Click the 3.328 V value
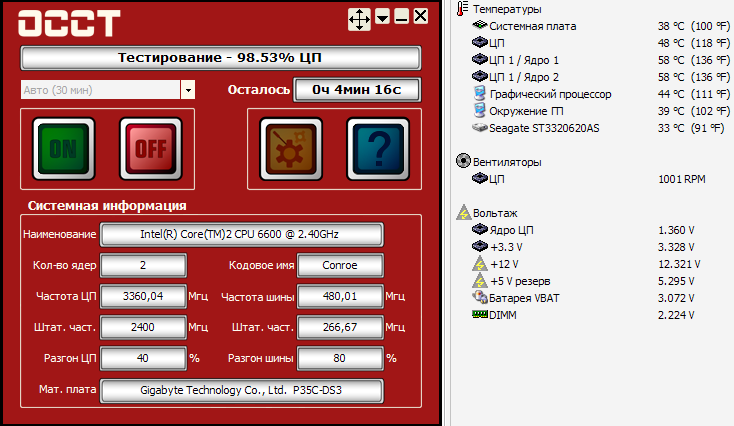734x426 pixels. 676,247
